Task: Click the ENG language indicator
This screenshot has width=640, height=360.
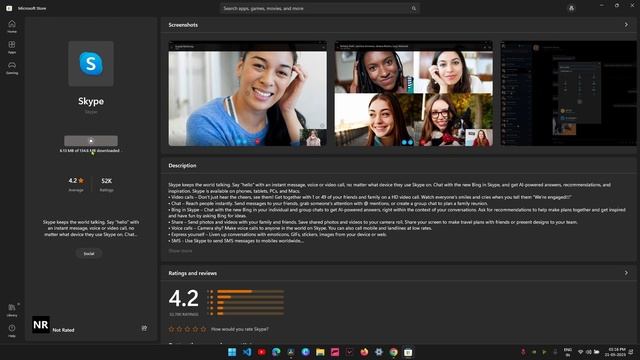Action: [568, 352]
